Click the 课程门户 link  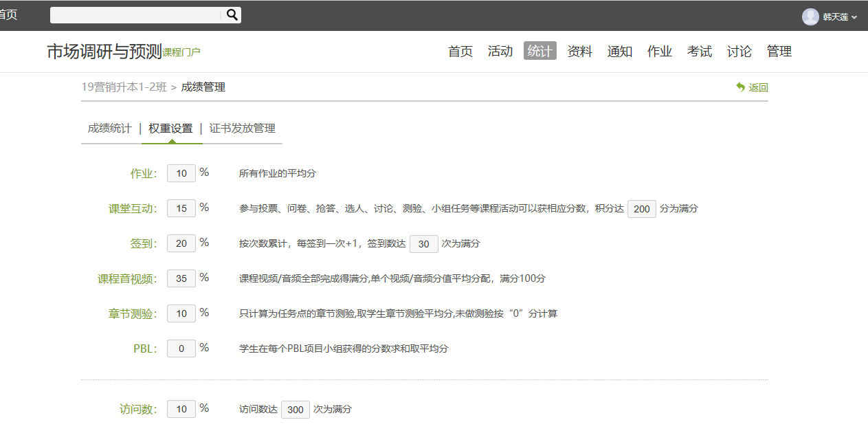181,52
